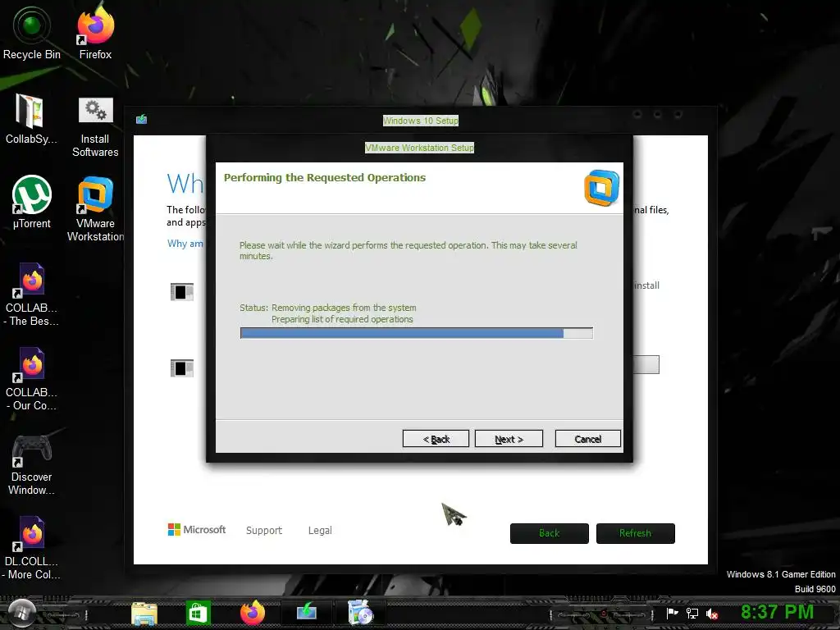Click the 'Why am' link in Windows 10 Setup
This screenshot has height=630, width=840.
pos(185,244)
